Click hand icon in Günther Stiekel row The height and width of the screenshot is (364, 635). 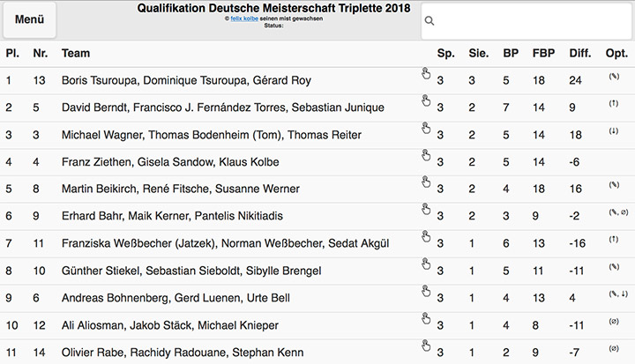[x=427, y=264]
